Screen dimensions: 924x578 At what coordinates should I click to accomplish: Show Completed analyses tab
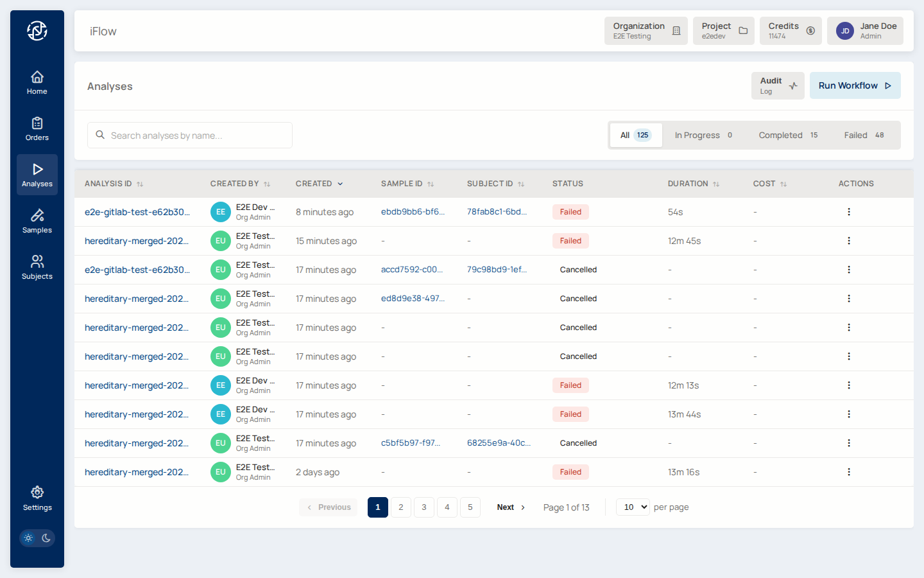tap(787, 136)
